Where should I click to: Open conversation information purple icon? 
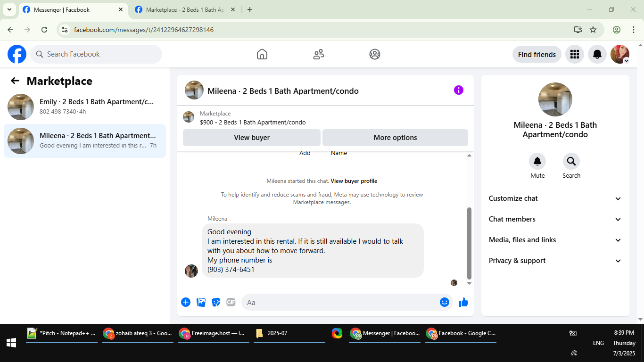(x=459, y=90)
